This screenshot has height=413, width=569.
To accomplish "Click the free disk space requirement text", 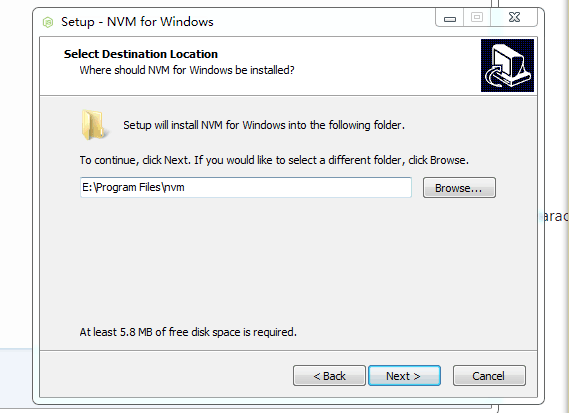I will click(x=188, y=332).
